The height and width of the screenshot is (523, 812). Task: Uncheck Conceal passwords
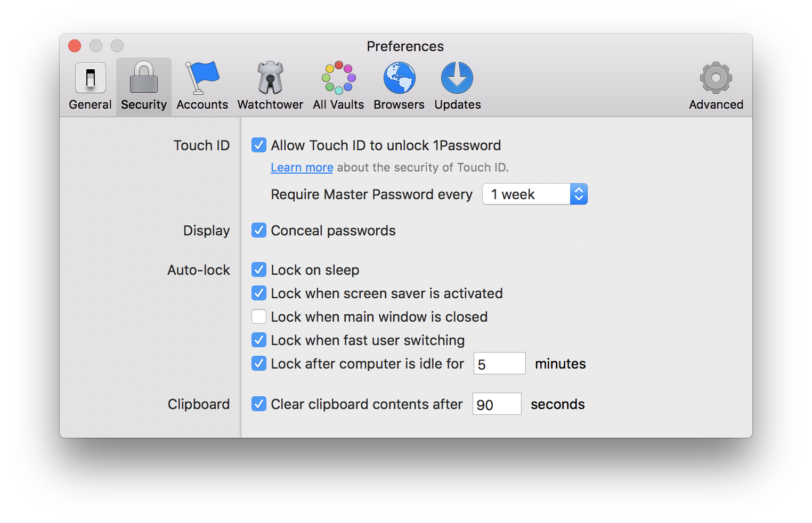(259, 230)
